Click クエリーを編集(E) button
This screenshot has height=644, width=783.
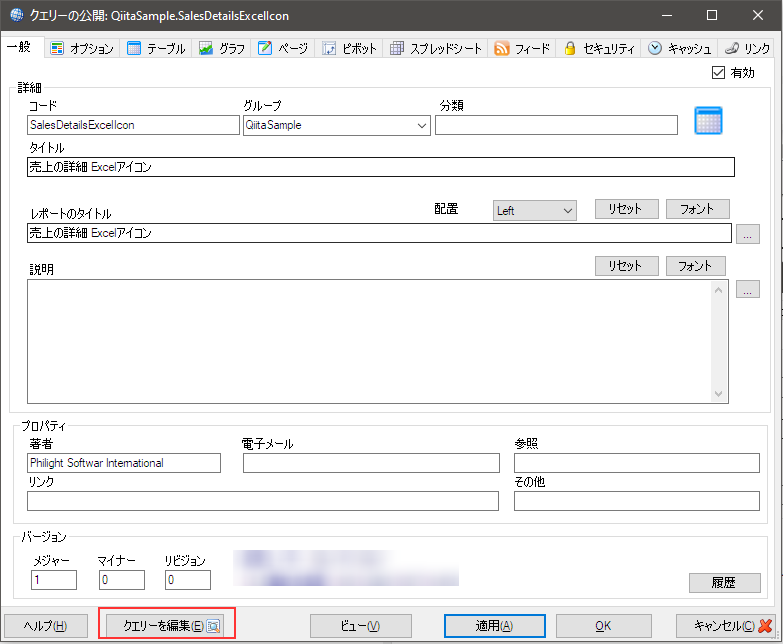click(x=167, y=626)
